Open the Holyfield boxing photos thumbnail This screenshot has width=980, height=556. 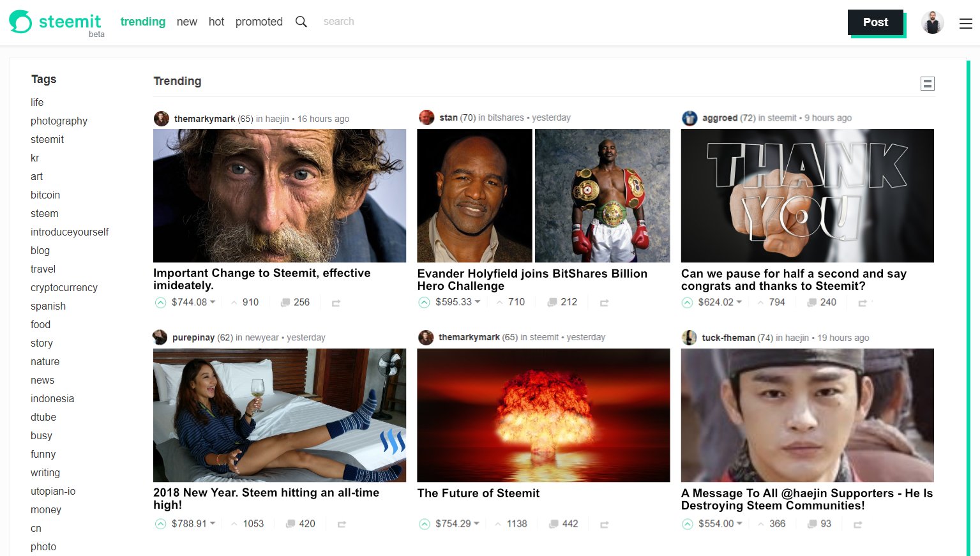(x=543, y=195)
